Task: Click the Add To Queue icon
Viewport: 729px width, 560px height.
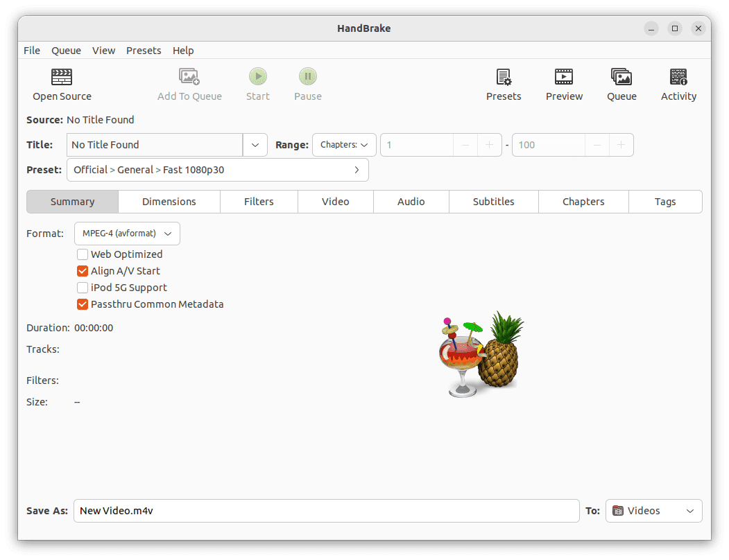Action: coord(189,76)
